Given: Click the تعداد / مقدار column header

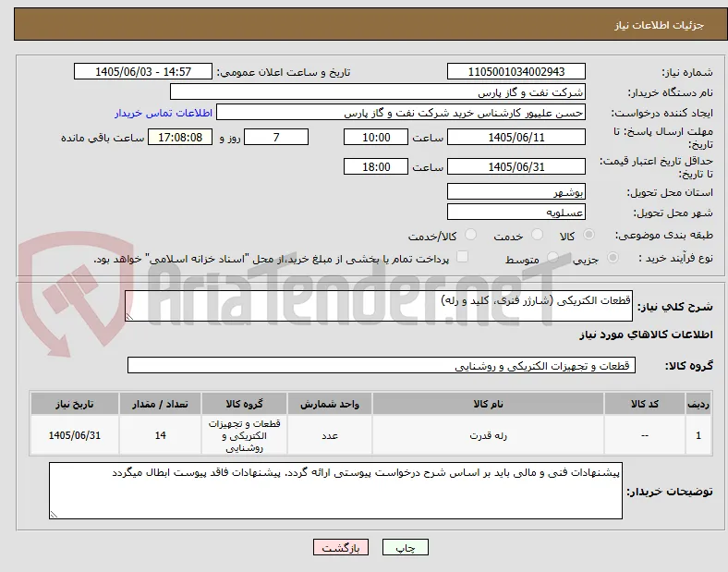Looking at the screenshot, I should 160,404.
